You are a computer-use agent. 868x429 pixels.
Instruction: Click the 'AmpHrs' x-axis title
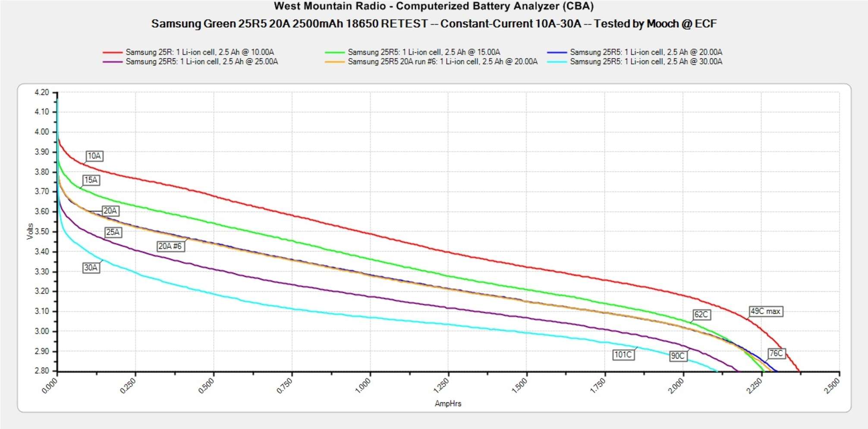[x=448, y=404]
